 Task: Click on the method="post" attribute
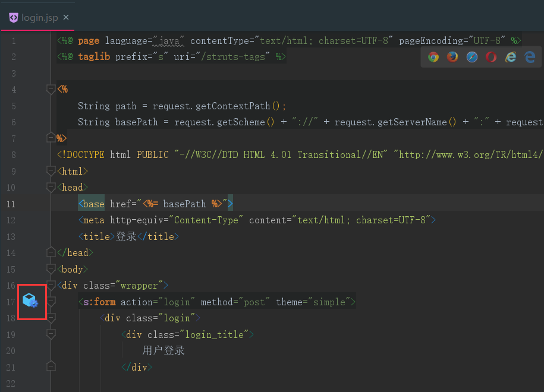point(235,302)
